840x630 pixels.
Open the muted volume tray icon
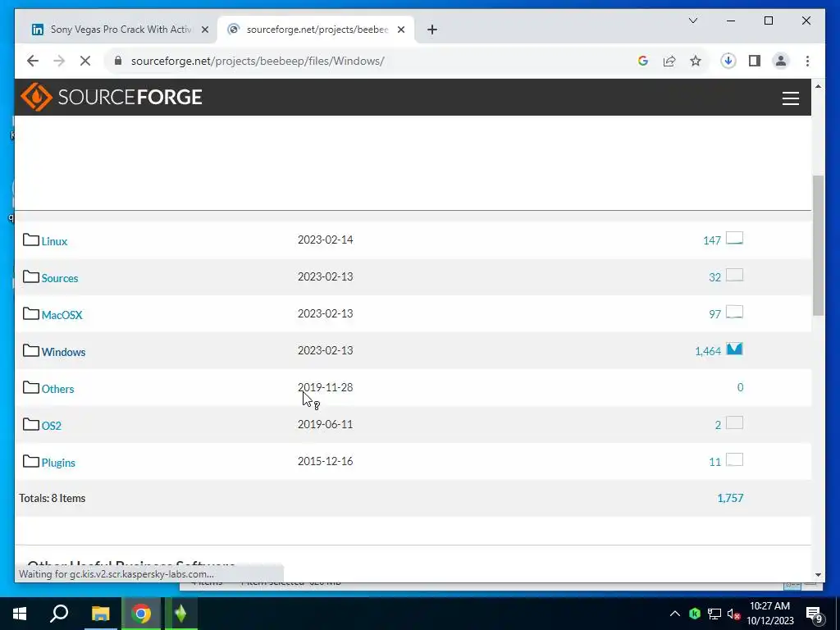[733, 614]
